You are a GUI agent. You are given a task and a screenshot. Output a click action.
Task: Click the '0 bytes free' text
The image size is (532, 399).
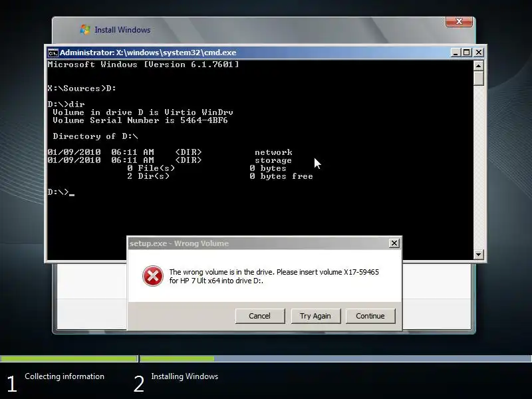[281, 176]
